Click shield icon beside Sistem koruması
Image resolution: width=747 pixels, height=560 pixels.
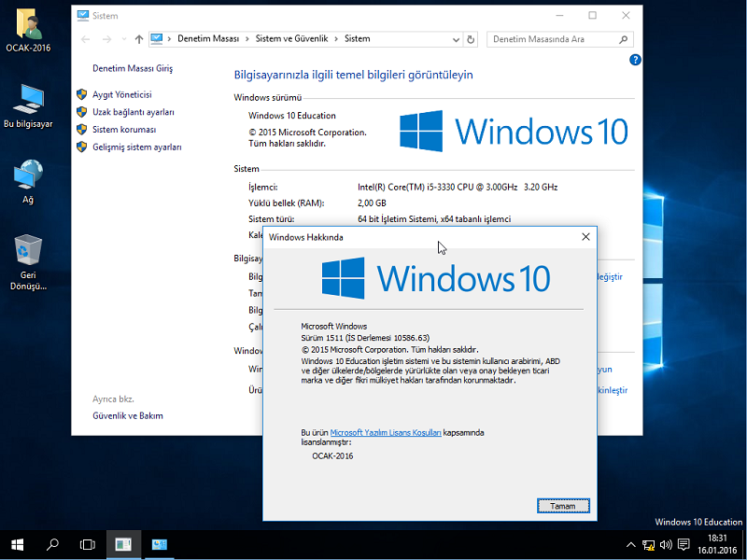82,130
